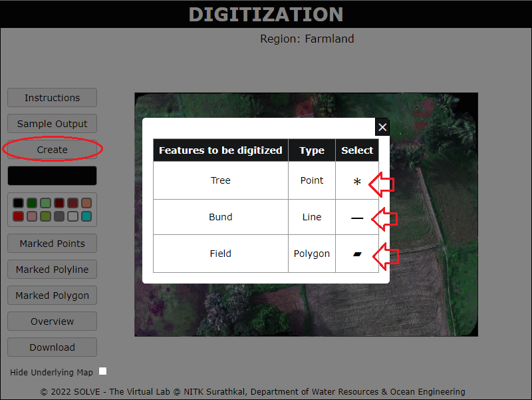The width and height of the screenshot is (532, 400).
Task: Select the asterisk point icon for Tree
Action: click(357, 182)
